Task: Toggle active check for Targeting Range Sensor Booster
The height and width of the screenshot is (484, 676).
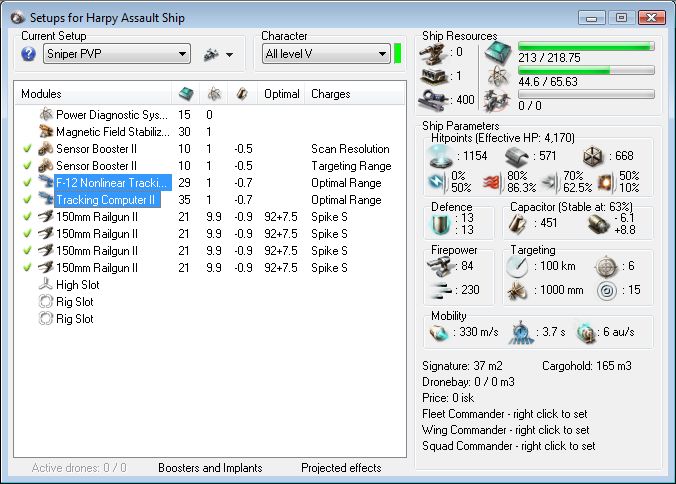Action: pos(27,165)
